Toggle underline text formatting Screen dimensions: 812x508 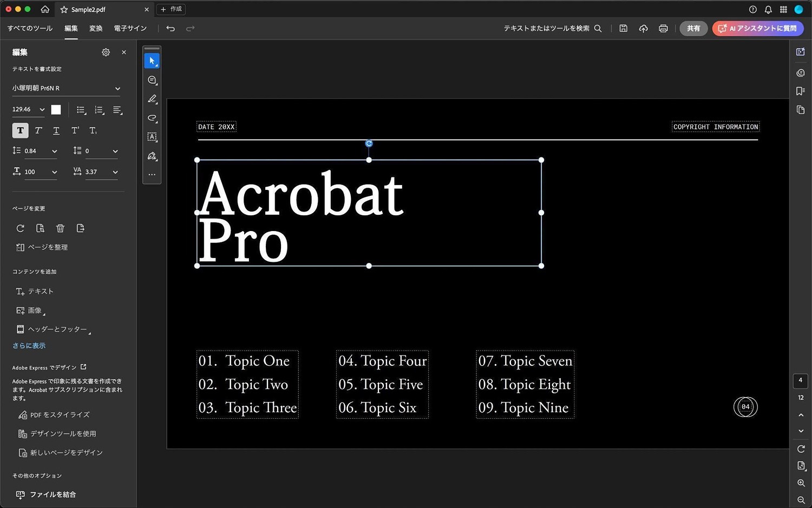point(56,130)
